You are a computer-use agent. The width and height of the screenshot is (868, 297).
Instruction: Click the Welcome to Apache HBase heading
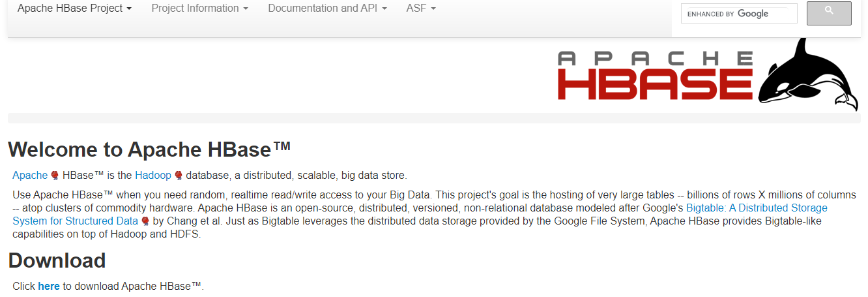point(149,149)
